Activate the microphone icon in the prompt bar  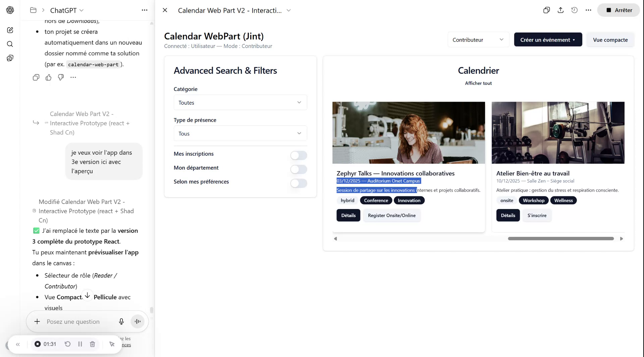[121, 321]
